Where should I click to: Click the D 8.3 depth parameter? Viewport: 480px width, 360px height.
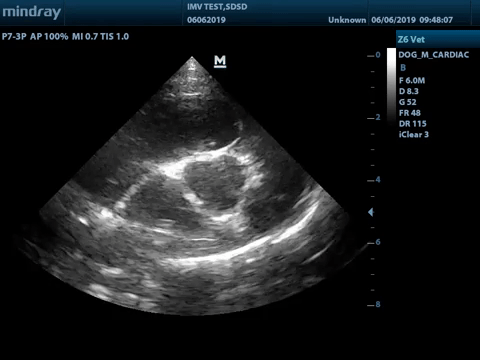[x=409, y=91]
